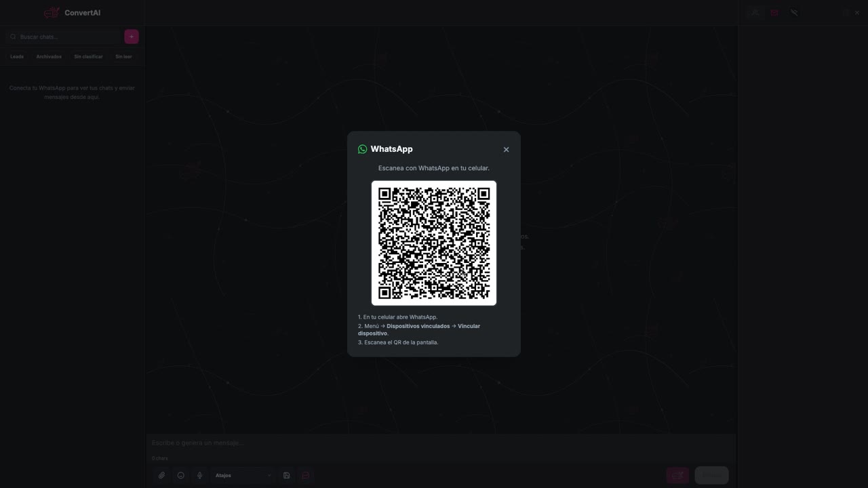Click 'Escanea con WhatsApp en tu celular' text
Screen dimensions: 868x488
434,167
